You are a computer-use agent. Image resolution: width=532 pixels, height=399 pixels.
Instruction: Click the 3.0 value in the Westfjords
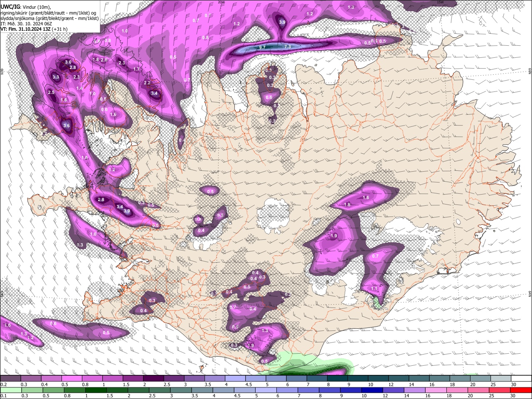pyautogui.click(x=68, y=62)
